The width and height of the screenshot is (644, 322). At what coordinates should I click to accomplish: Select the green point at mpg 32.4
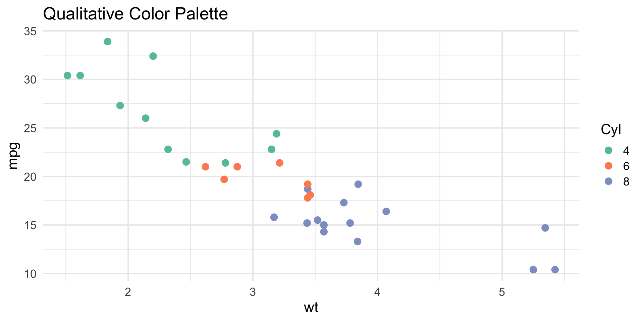pyautogui.click(x=153, y=56)
